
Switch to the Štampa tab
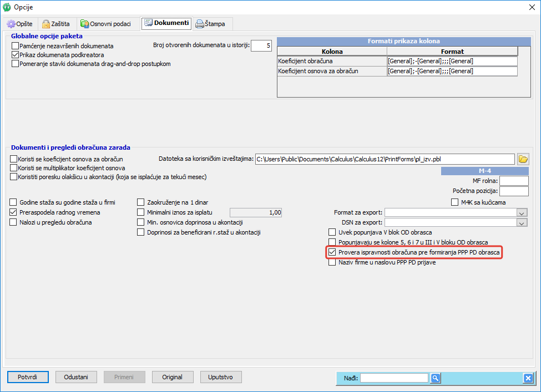pos(213,24)
